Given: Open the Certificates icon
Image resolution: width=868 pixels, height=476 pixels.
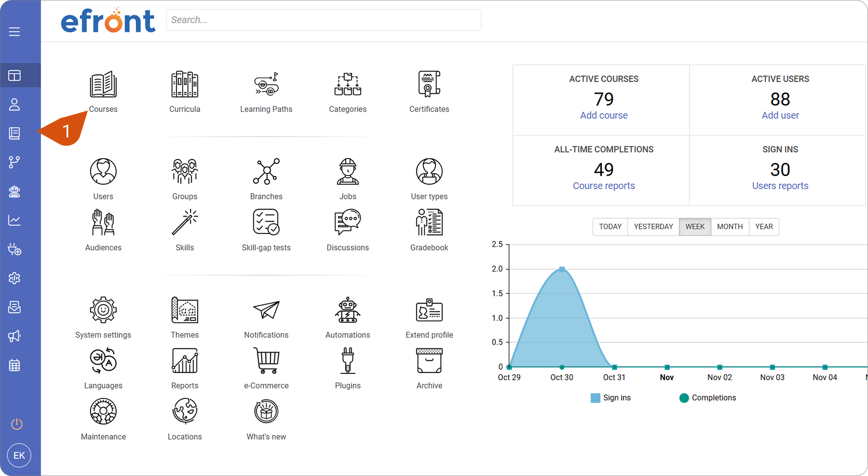Looking at the screenshot, I should point(429,84).
